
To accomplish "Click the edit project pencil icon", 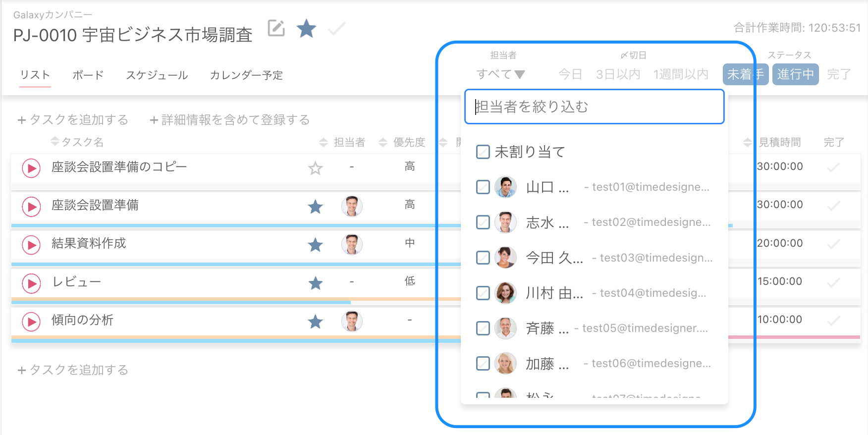I will tap(276, 28).
